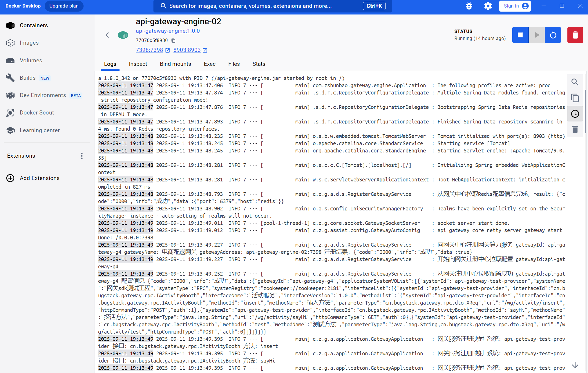Copy container ID 77070c5f8930
Image resolution: width=588 pixels, height=373 pixels.
[x=173, y=40]
